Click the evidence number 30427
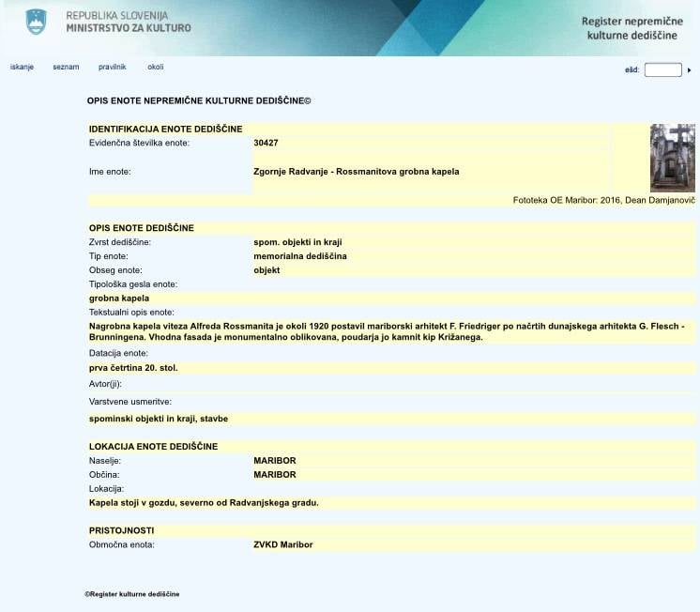 click(x=266, y=143)
